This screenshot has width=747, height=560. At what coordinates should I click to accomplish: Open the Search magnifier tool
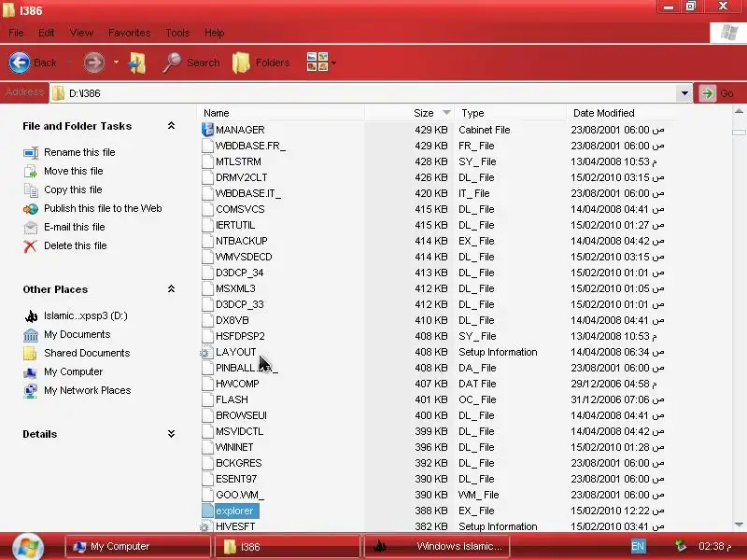(x=172, y=63)
